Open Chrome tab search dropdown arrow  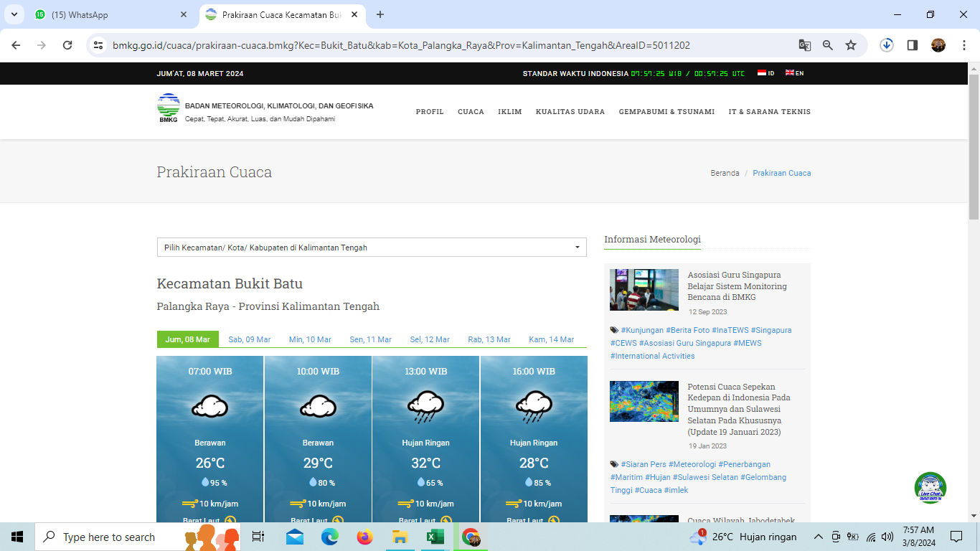[14, 14]
